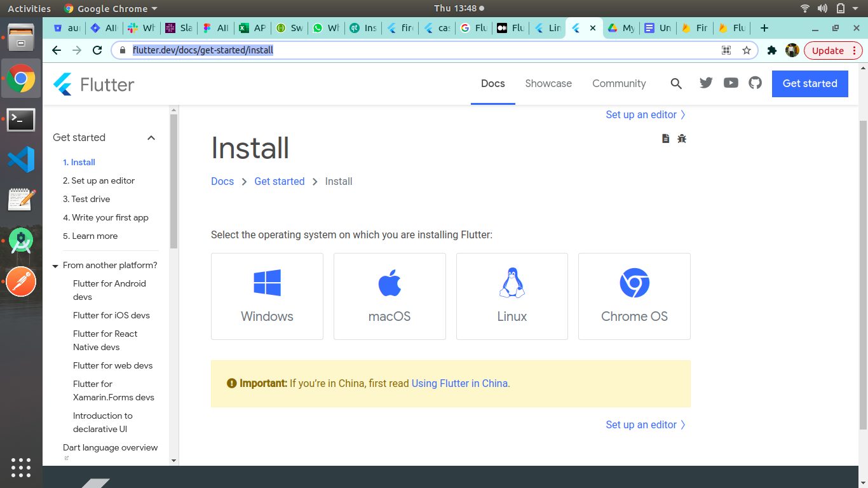Open 'Flutter for web devs' link
Viewport: 868px width, 488px height.
point(112,365)
